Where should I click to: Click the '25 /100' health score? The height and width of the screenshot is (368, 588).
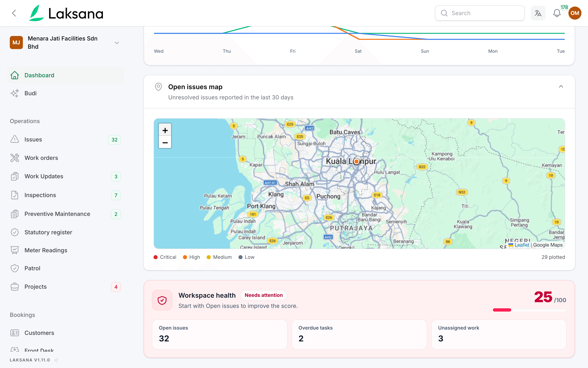coord(550,297)
